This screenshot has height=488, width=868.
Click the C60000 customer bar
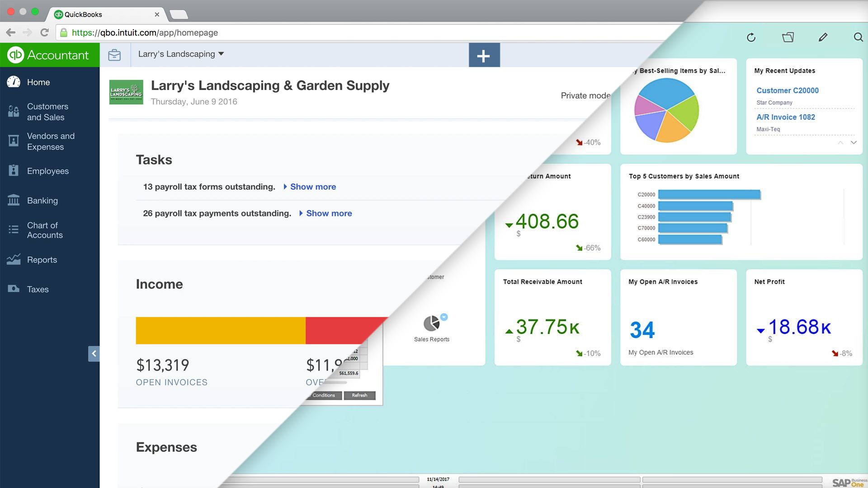pos(690,239)
